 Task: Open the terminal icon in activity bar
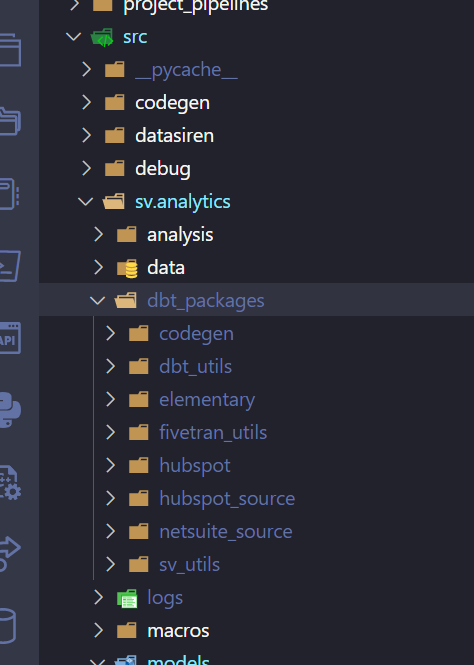pyautogui.click(x=9, y=266)
